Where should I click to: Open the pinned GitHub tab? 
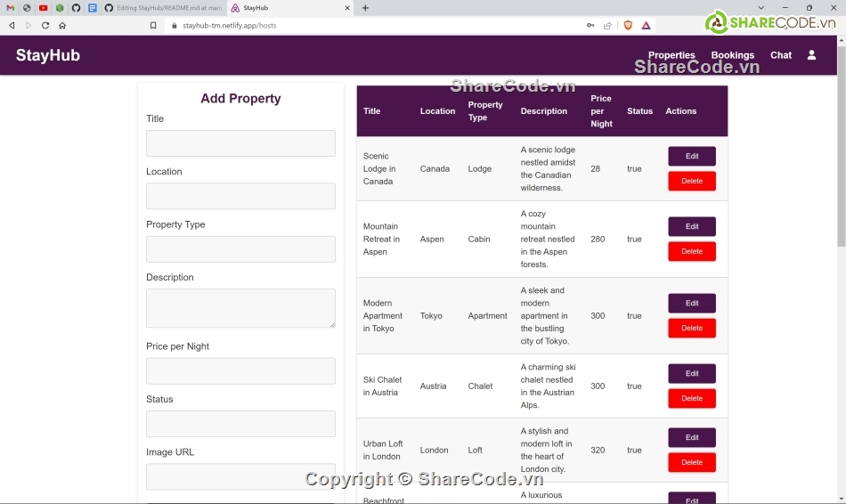click(x=76, y=8)
